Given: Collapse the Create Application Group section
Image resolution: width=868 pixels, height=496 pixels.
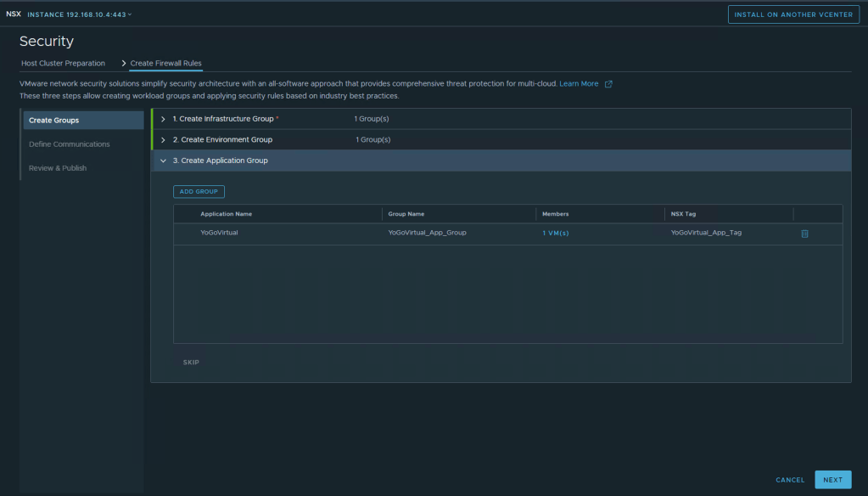Looking at the screenshot, I should [x=163, y=161].
